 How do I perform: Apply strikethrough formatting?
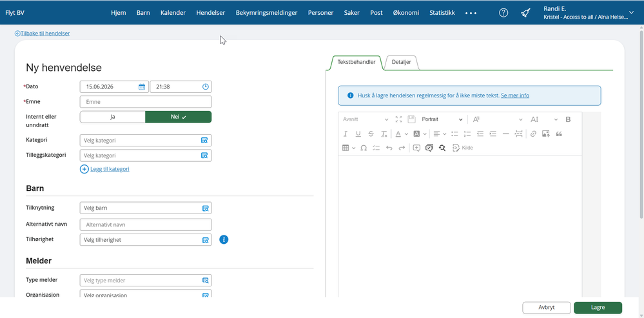pyautogui.click(x=371, y=134)
